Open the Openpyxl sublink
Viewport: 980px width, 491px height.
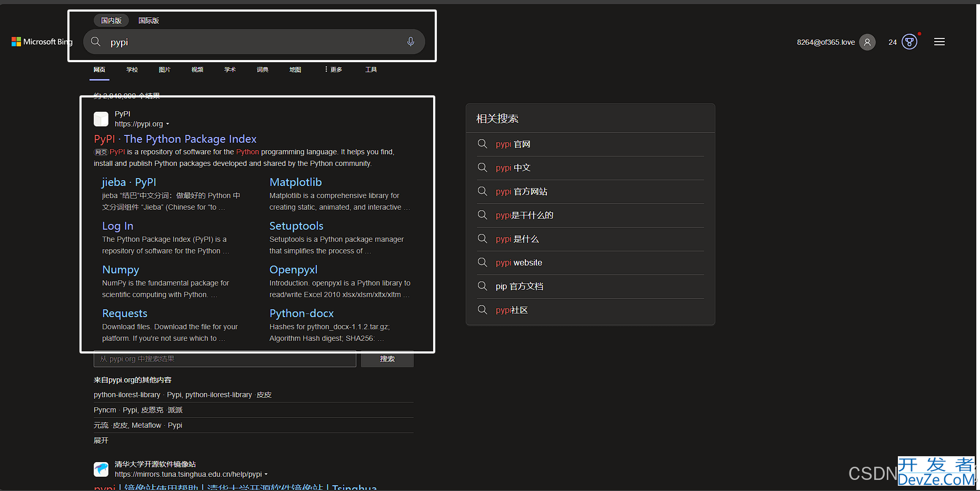coord(294,270)
